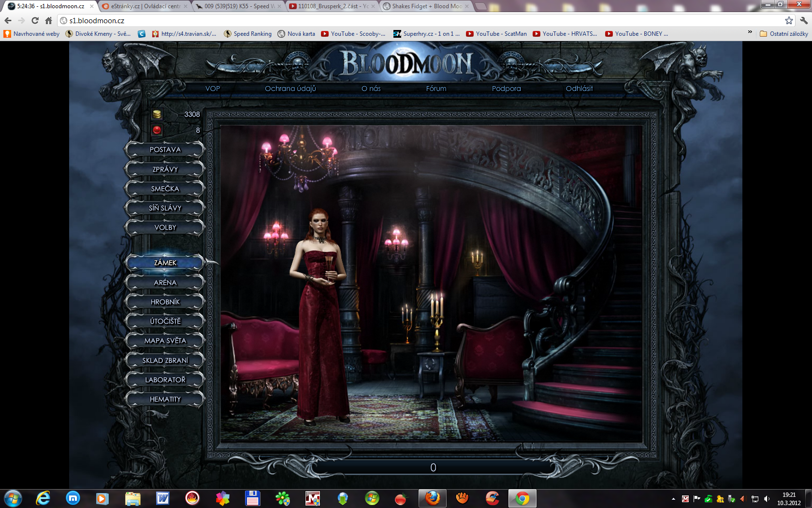Go to the ARÉNA

click(x=165, y=283)
